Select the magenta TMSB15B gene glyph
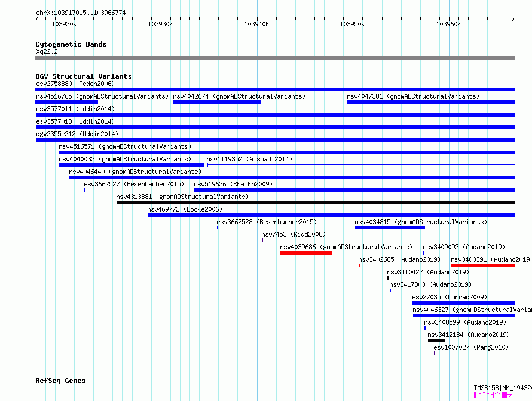The height and width of the screenshot is (401, 532). point(493,395)
